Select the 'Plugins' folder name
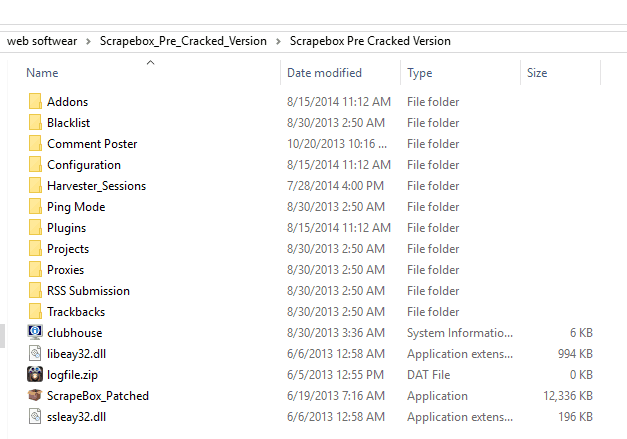The image size is (627, 439). [x=66, y=228]
